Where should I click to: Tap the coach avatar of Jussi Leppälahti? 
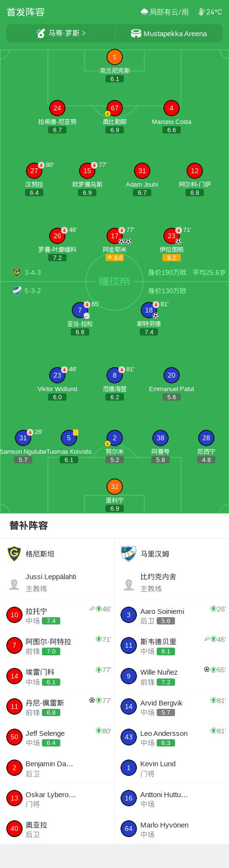pyautogui.click(x=14, y=584)
